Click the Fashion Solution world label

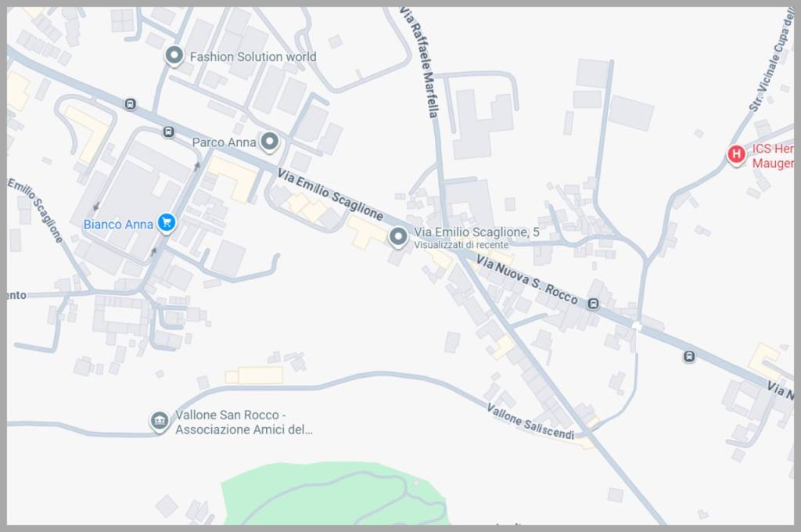click(253, 57)
